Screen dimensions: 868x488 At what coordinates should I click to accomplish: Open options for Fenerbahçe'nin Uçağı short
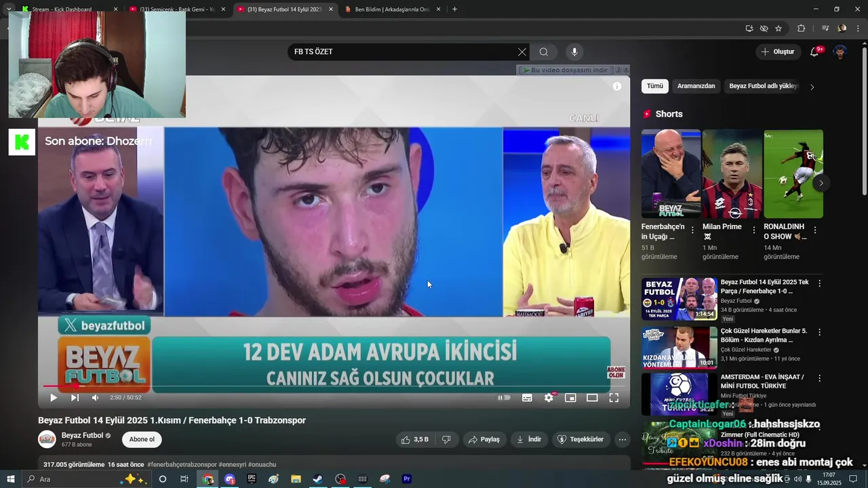coord(692,230)
